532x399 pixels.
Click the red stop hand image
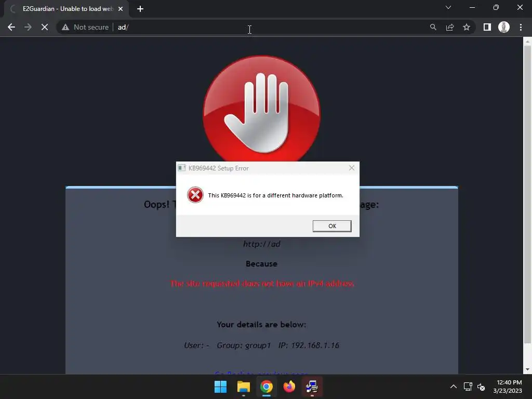click(261, 109)
